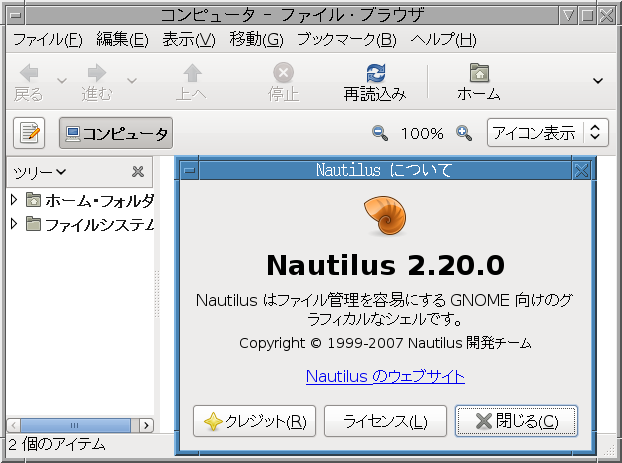Open the back history dropdown arrow
Image resolution: width=622 pixels, height=463 pixels.
point(61,81)
